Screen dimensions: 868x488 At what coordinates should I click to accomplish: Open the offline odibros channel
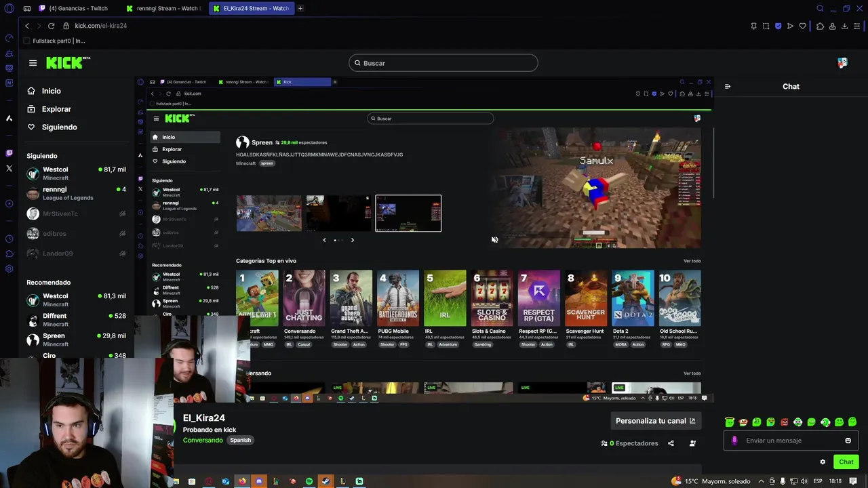(76, 234)
